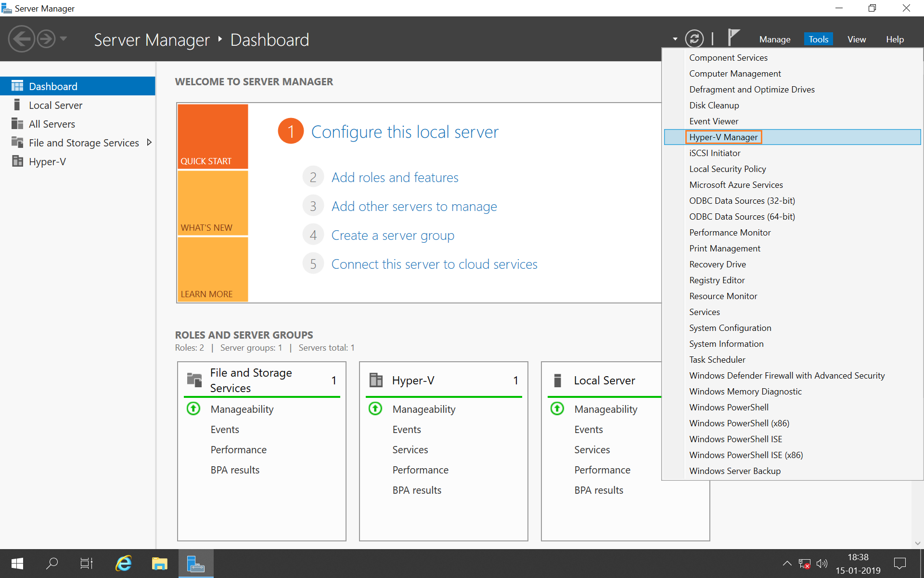This screenshot has width=924, height=578.
Task: Open taskbar search magnifier
Action: 52,564
